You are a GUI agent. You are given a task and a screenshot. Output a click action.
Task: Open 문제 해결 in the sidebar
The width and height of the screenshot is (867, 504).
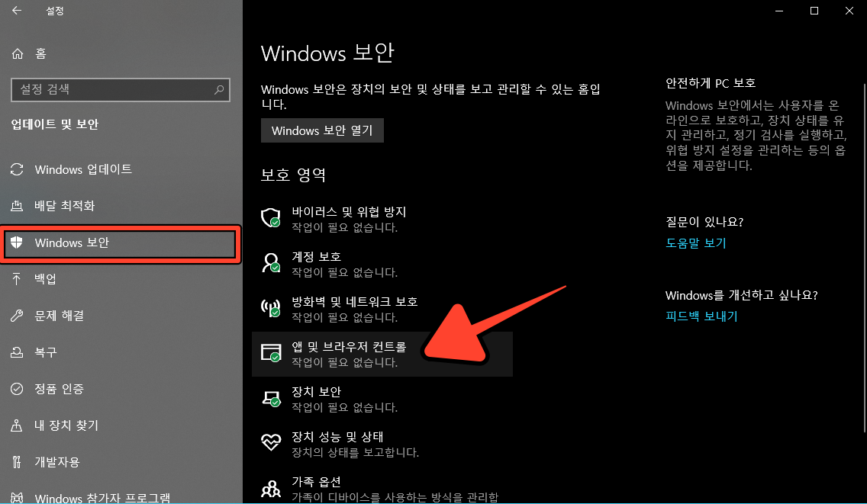121,316
